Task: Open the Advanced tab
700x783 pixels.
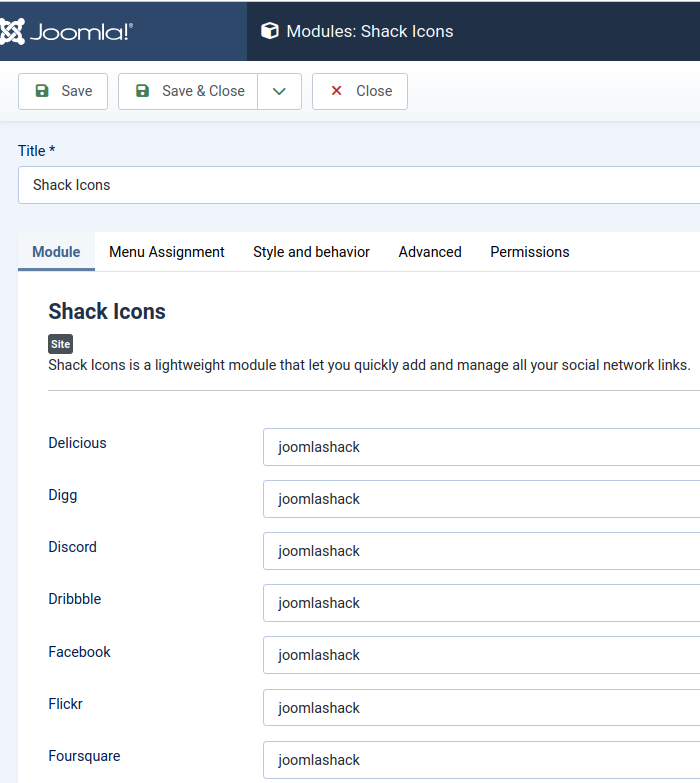Action: coord(430,252)
